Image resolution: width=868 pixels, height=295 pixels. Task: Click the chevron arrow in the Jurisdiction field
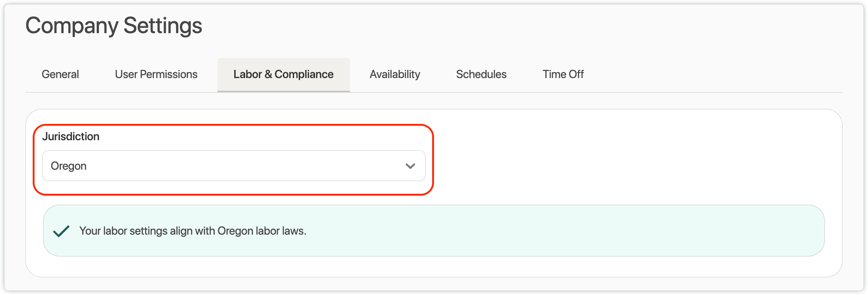pyautogui.click(x=410, y=166)
